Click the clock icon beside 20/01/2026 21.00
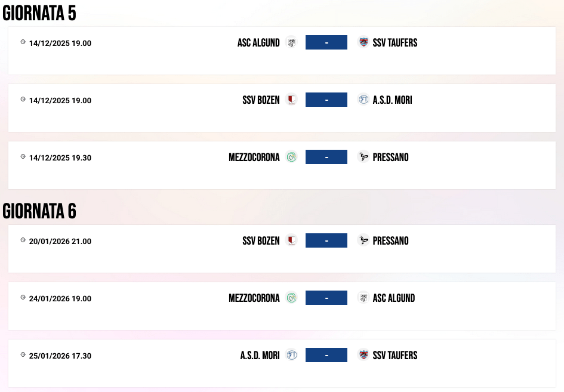Viewport: 564px width, 392px height. click(23, 240)
